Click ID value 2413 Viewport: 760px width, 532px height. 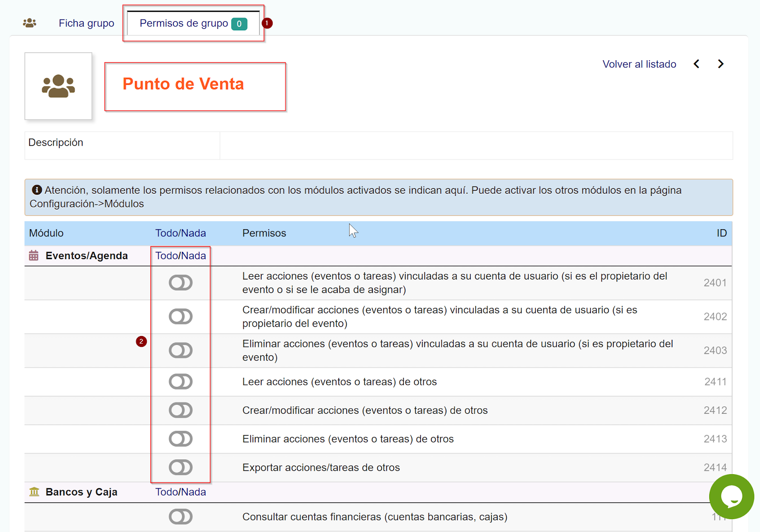click(715, 439)
